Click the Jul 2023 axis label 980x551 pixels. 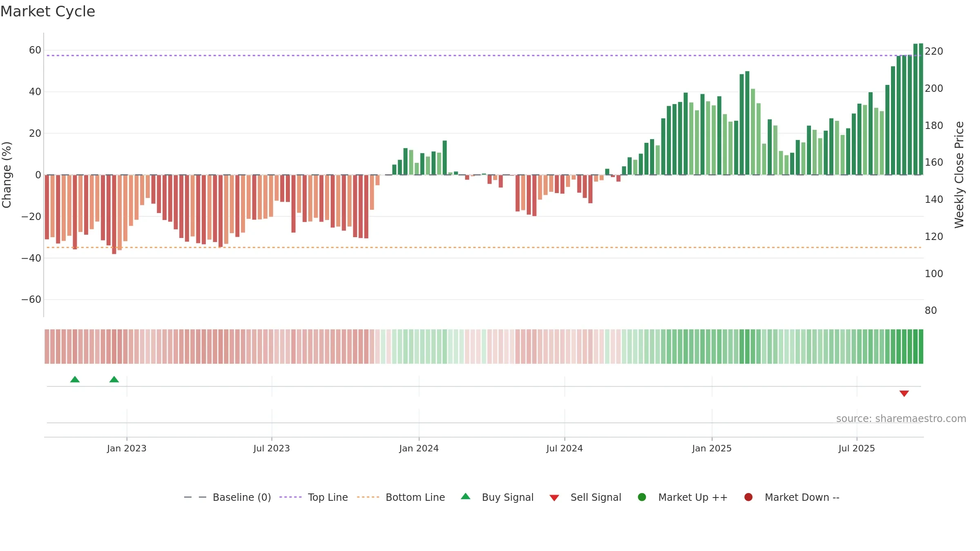point(272,449)
